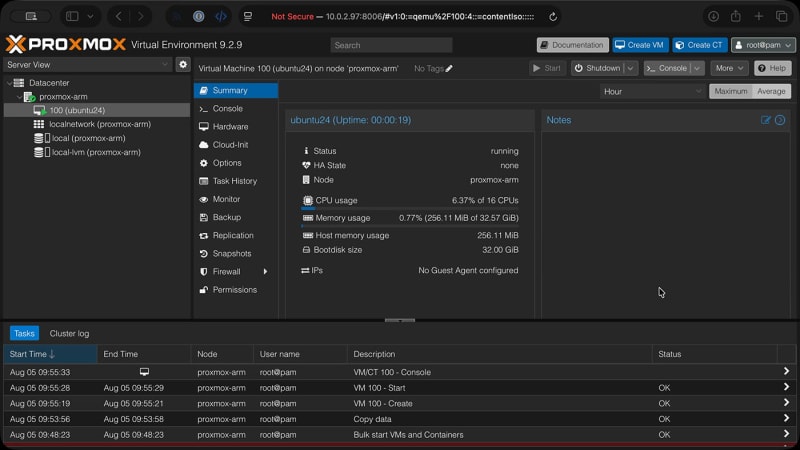Viewport: 800px width, 450px height.
Task: Click Create CT button
Action: pyautogui.click(x=699, y=45)
